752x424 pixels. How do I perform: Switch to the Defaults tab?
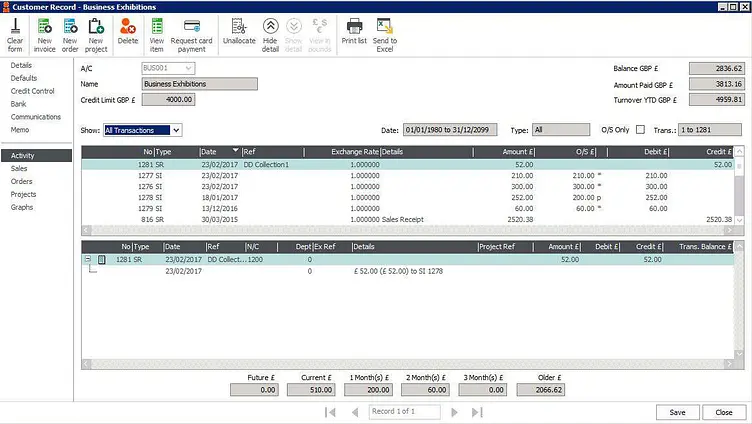[x=24, y=78]
